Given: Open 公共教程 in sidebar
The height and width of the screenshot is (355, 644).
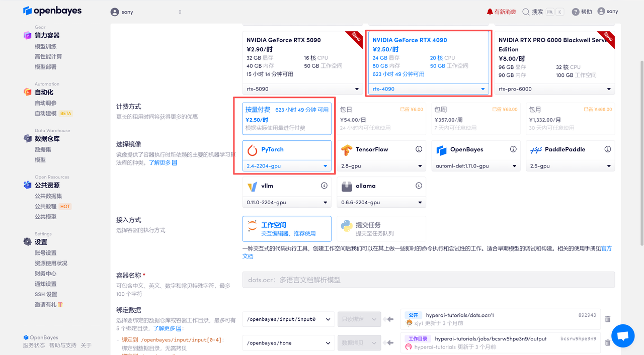Looking at the screenshot, I should coord(45,206).
